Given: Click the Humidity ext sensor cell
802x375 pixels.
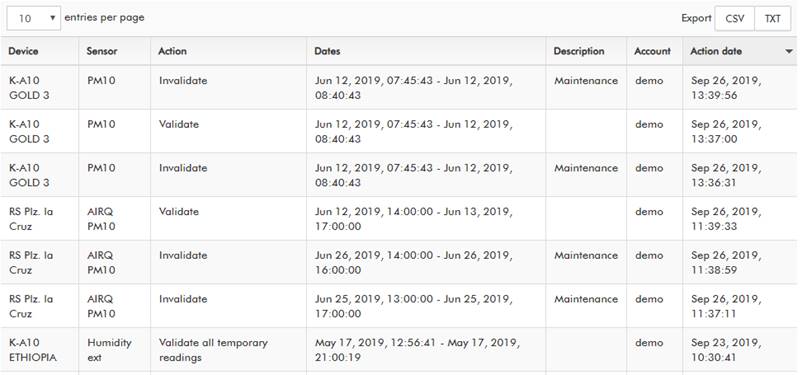Looking at the screenshot, I should coord(115,349).
